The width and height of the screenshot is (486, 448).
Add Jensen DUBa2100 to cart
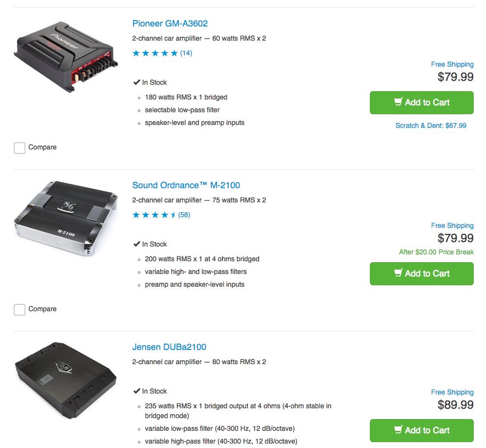point(421,430)
